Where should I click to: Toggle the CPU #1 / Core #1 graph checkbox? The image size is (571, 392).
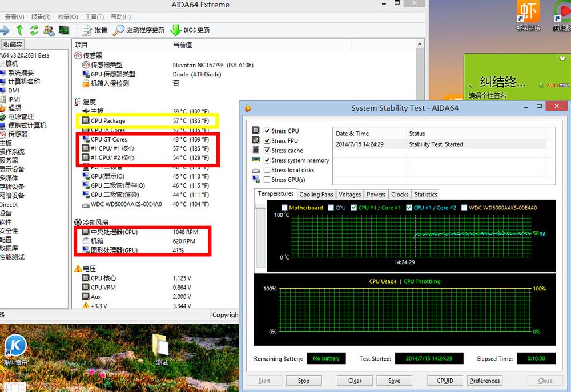[353, 208]
